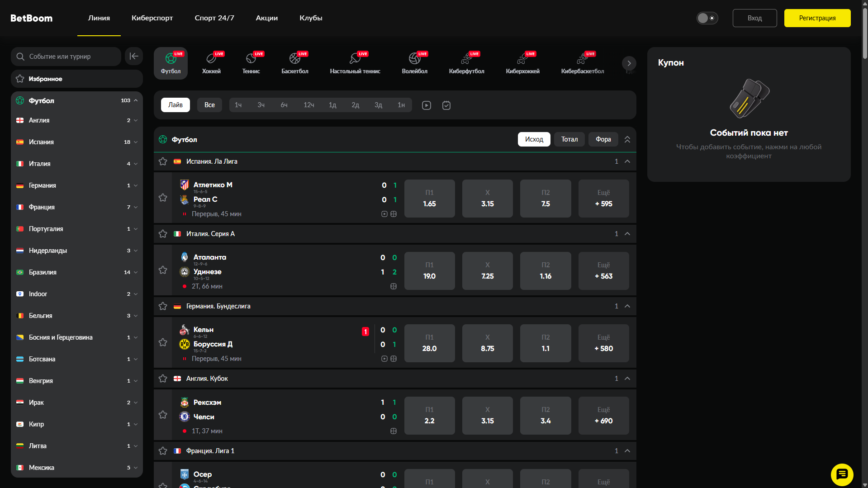Pick П1 odds 1.65 for Атлетико
The height and width of the screenshot is (488, 868).
coord(429,199)
